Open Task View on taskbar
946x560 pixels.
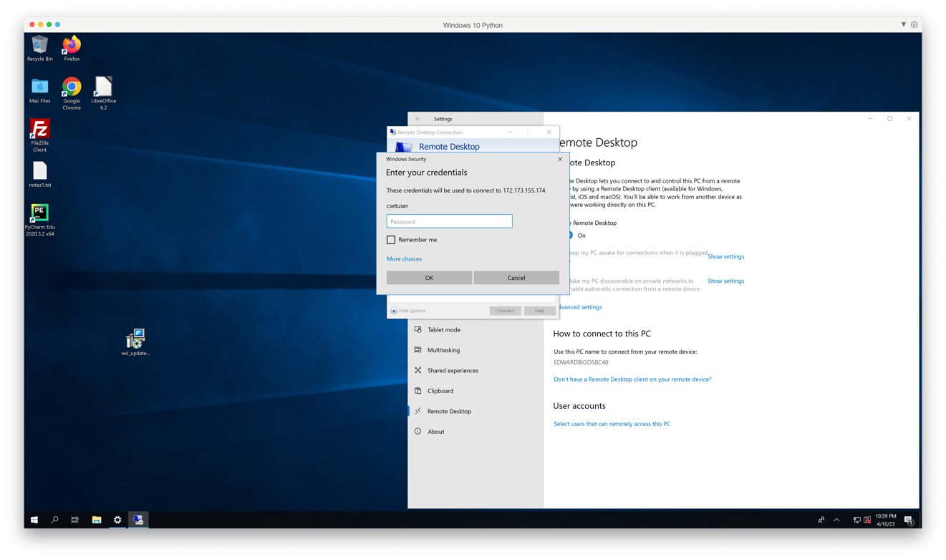[x=75, y=520]
